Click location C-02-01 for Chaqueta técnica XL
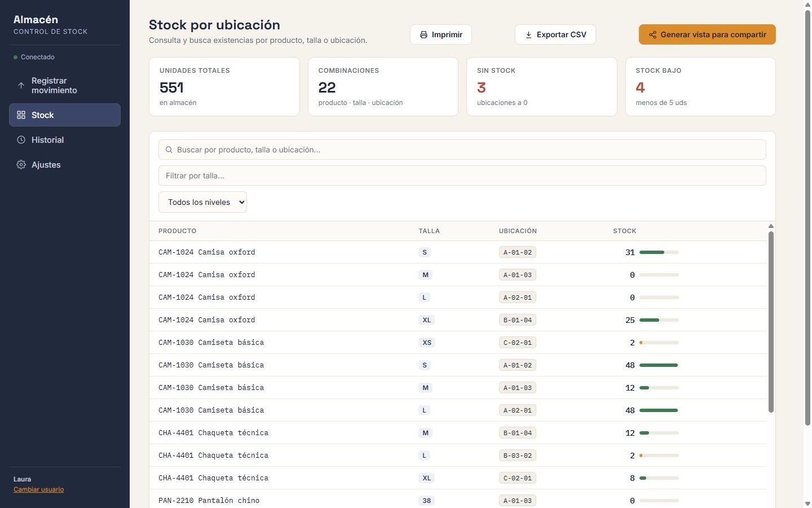The height and width of the screenshot is (508, 812). tap(518, 478)
